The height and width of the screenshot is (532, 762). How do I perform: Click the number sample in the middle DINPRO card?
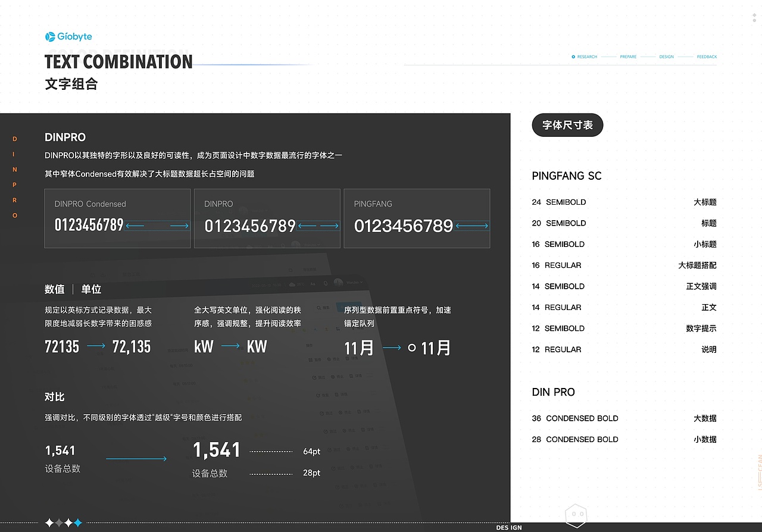pyautogui.click(x=250, y=226)
